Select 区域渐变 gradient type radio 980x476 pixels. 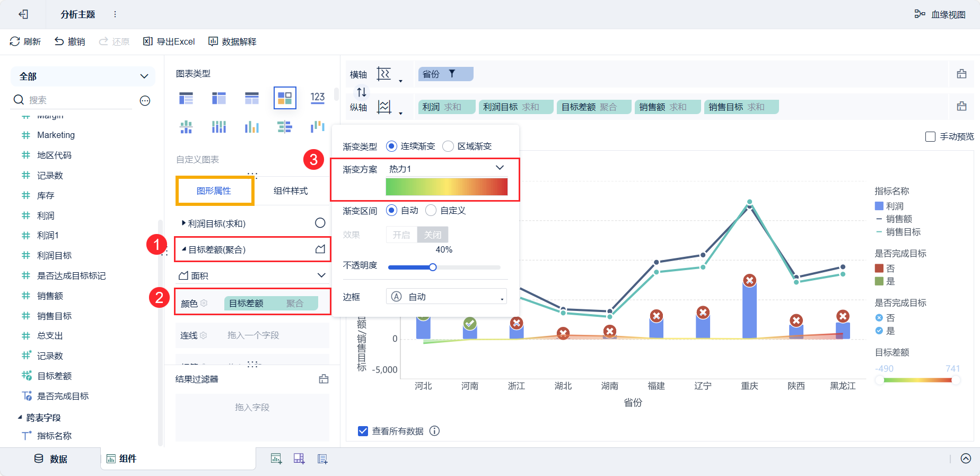[448, 146]
